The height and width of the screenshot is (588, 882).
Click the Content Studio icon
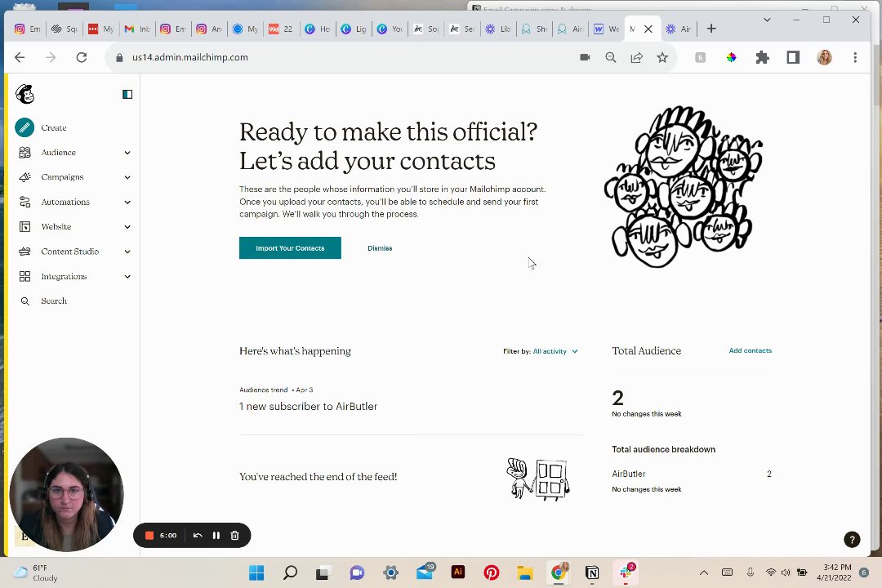coord(24,252)
